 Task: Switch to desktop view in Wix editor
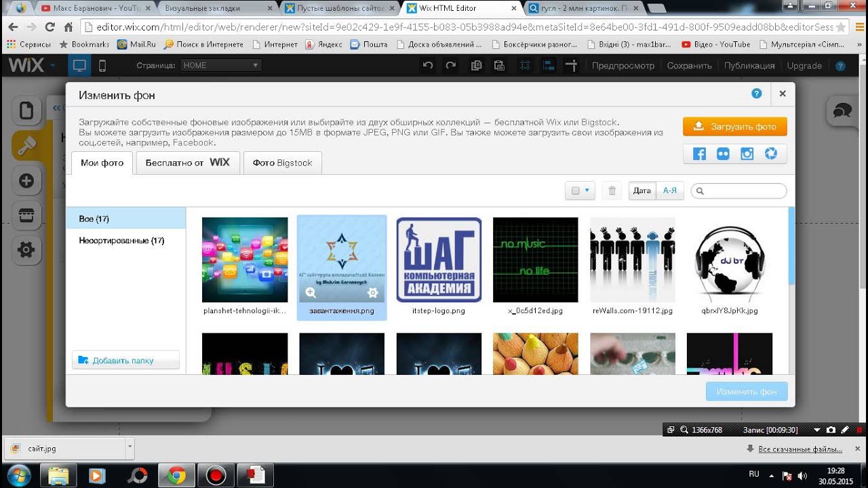pos(79,66)
